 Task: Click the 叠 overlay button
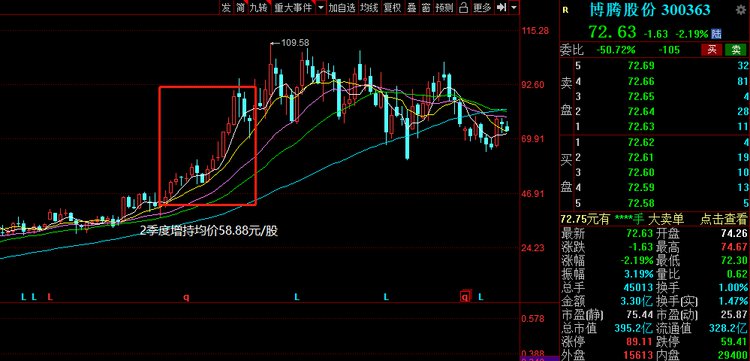411,7
